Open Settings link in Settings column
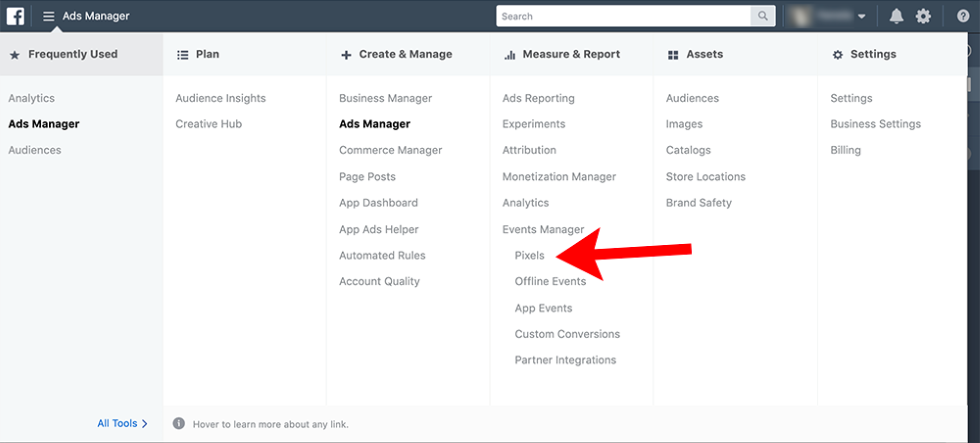This screenshot has height=443, width=980. tap(851, 98)
